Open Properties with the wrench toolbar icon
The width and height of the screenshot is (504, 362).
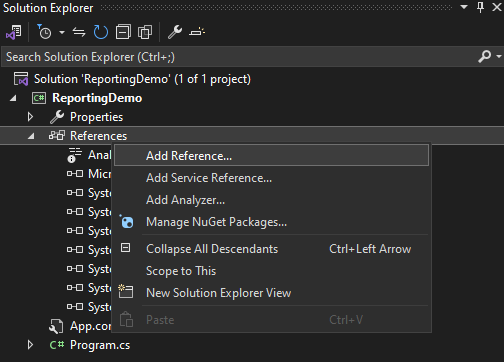pos(175,32)
